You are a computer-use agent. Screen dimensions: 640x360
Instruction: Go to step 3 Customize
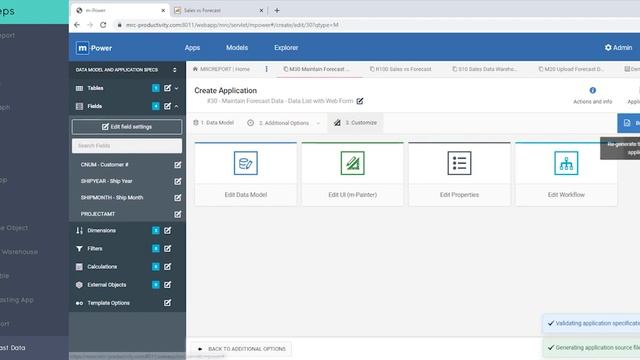pyautogui.click(x=356, y=122)
